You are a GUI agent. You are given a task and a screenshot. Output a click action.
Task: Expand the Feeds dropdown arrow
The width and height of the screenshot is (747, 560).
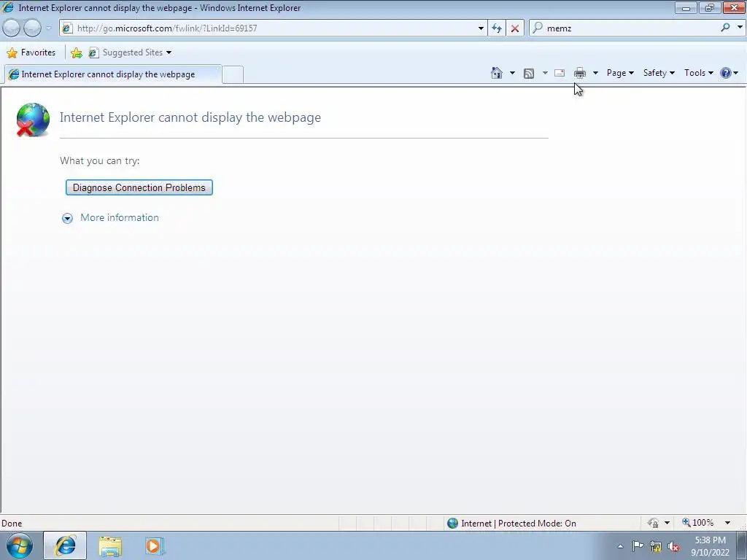coord(545,73)
